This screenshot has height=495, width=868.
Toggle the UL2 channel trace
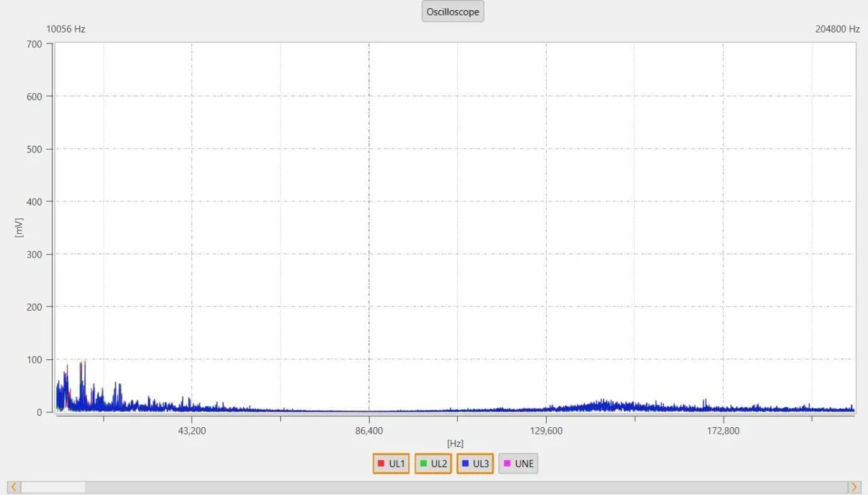(433, 464)
